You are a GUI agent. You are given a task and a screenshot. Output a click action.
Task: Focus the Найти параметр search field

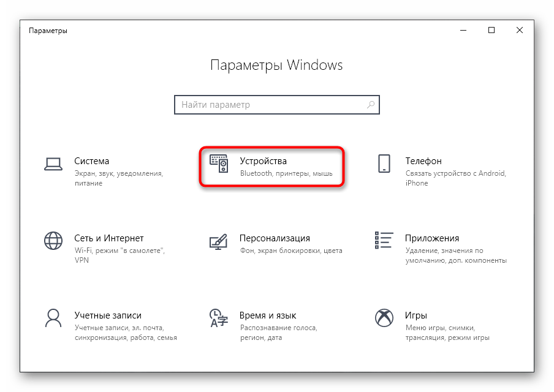[x=276, y=105]
